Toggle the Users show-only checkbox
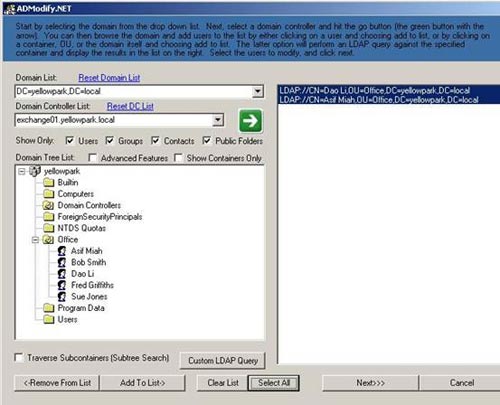 [x=70, y=141]
